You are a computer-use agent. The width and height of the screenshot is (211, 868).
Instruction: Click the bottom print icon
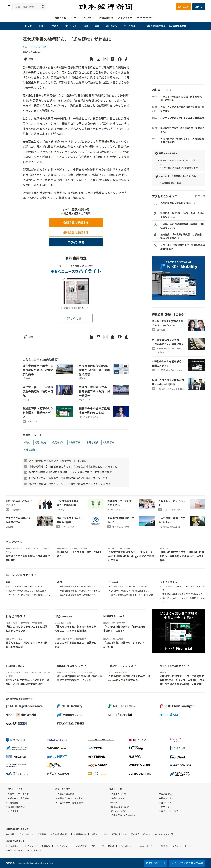coord(91,337)
